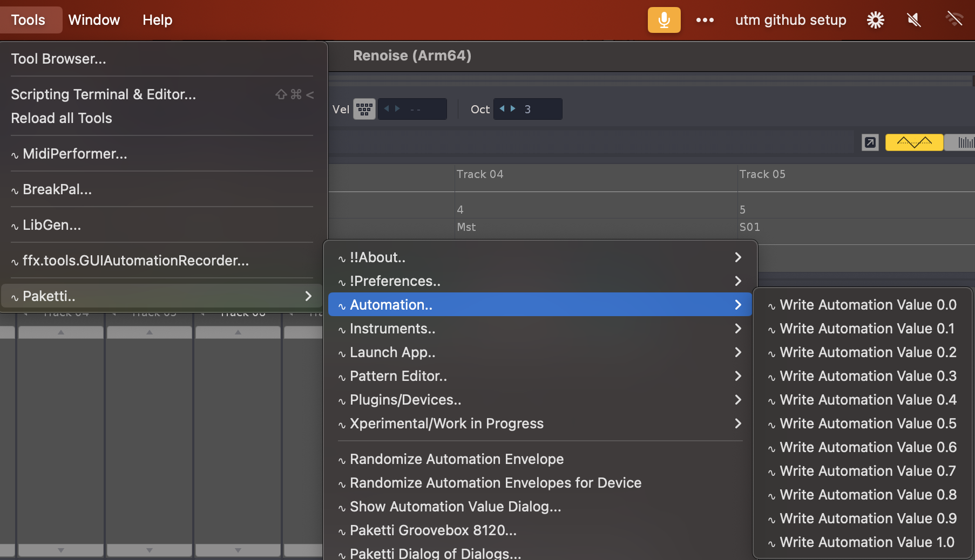Click the muted speaker icon
The image size is (975, 560).
[913, 20]
